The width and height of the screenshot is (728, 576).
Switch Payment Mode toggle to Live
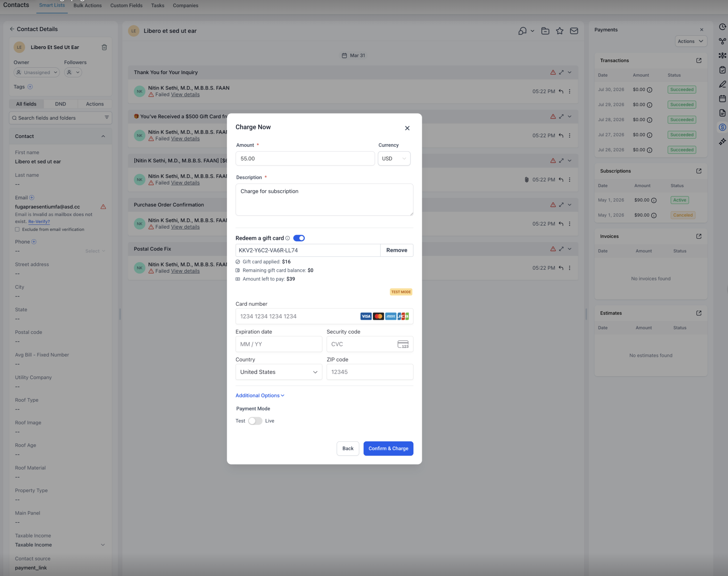coord(255,421)
